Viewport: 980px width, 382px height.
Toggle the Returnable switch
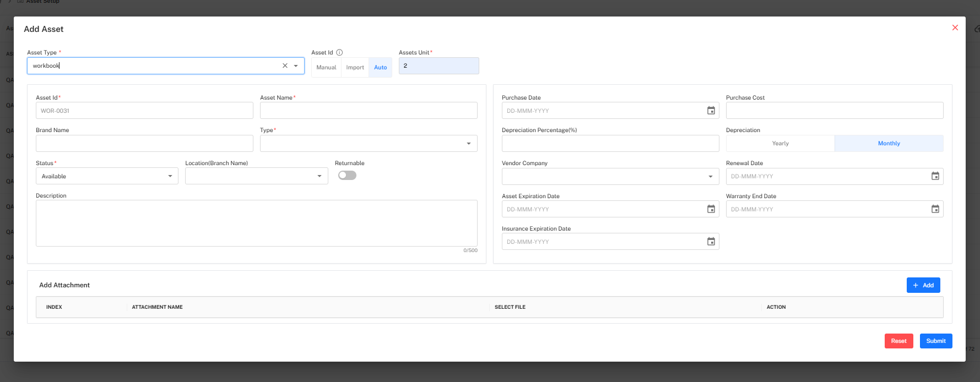pos(347,176)
